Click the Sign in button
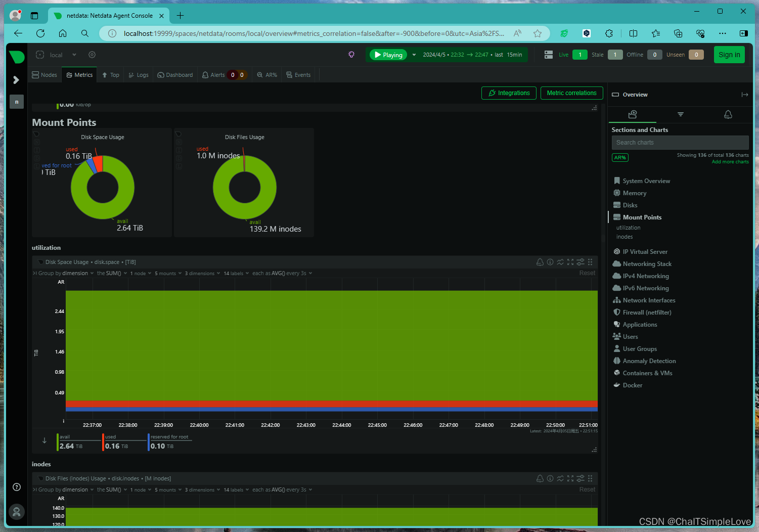Viewport: 759px width, 532px height. [729, 55]
